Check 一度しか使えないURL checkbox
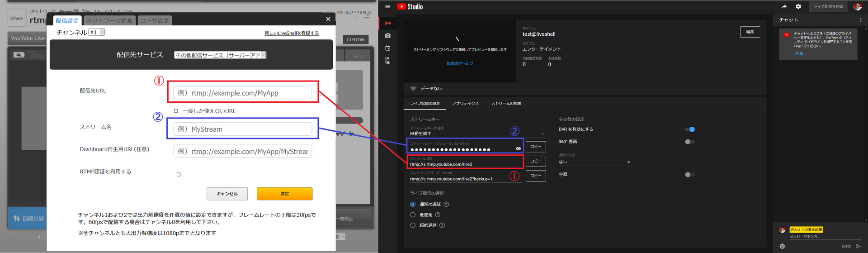Image resolution: width=868 pixels, height=253 pixels. 176,111
